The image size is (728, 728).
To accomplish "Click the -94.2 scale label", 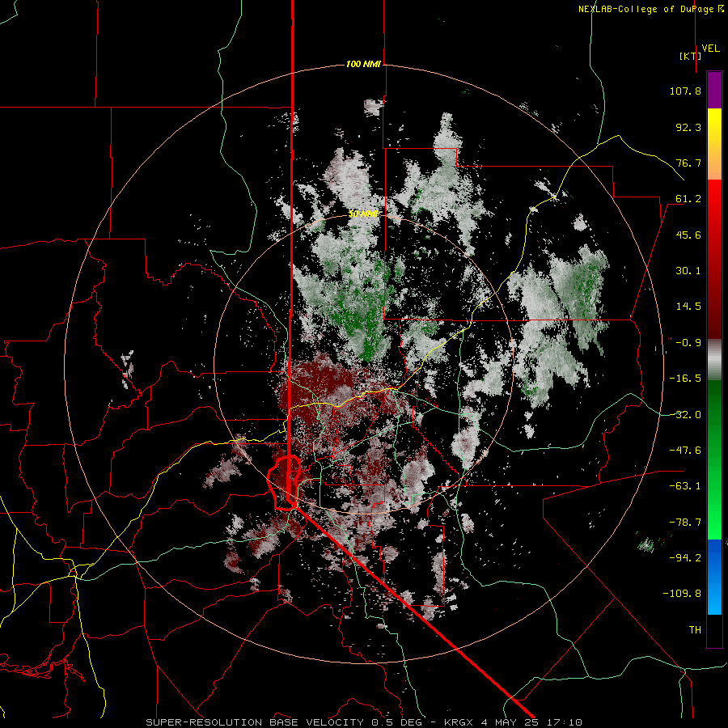I will [685, 557].
